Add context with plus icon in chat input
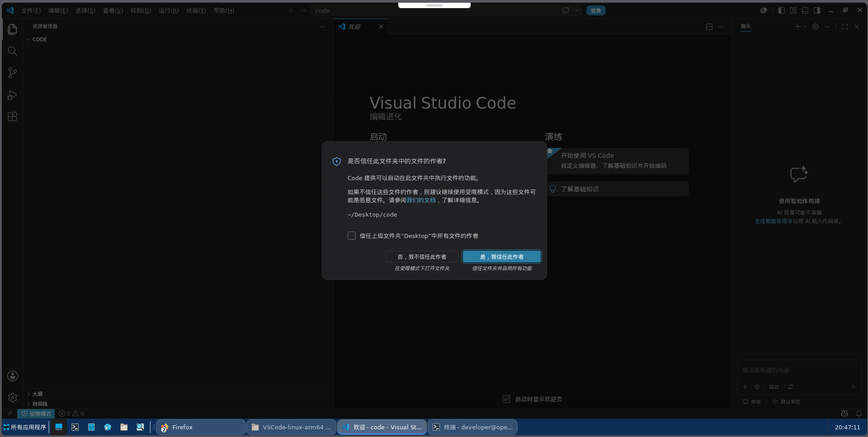 (x=745, y=387)
